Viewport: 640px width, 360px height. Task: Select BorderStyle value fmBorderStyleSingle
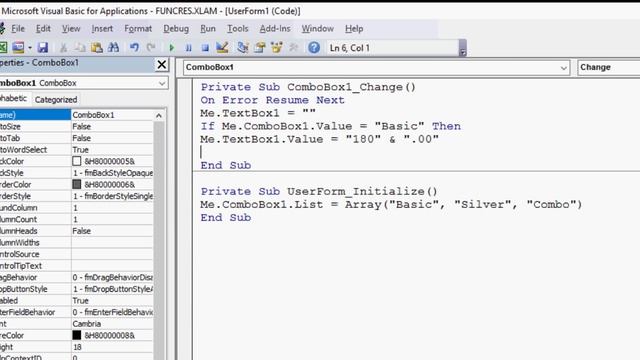coord(112,196)
